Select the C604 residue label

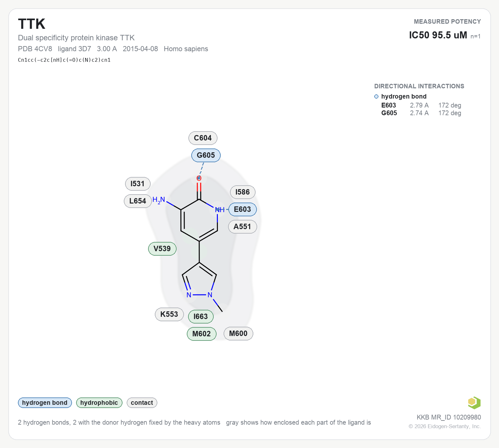pyautogui.click(x=203, y=138)
